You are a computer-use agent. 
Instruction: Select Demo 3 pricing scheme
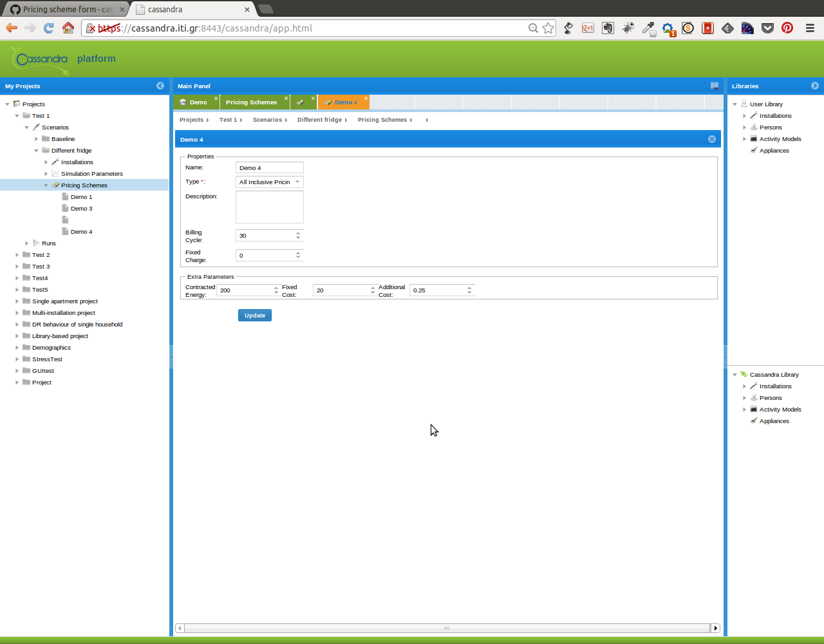point(81,209)
